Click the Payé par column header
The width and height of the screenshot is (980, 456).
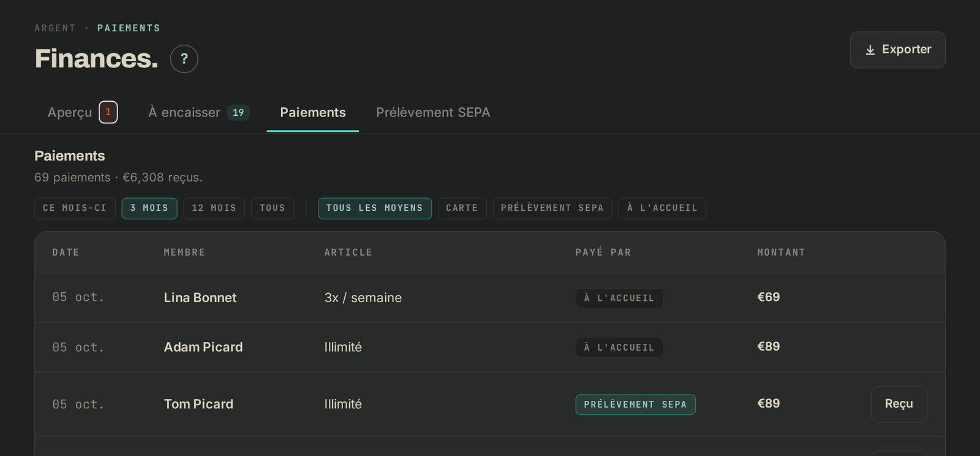click(x=603, y=253)
